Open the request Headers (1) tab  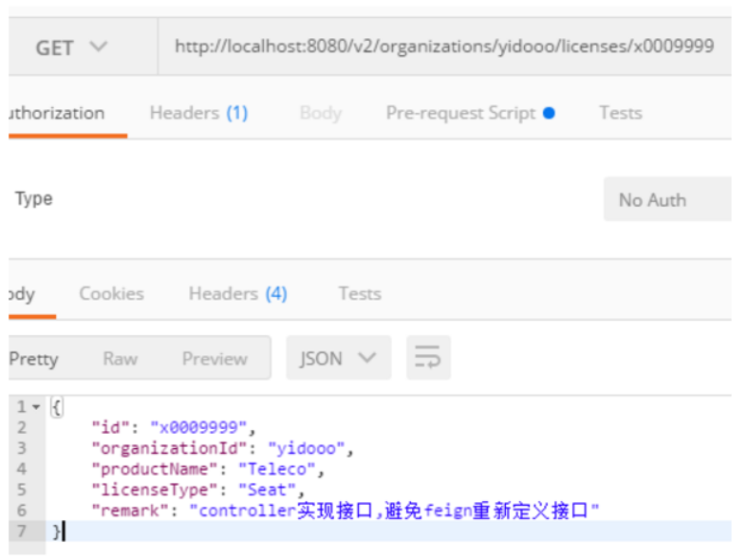(199, 113)
